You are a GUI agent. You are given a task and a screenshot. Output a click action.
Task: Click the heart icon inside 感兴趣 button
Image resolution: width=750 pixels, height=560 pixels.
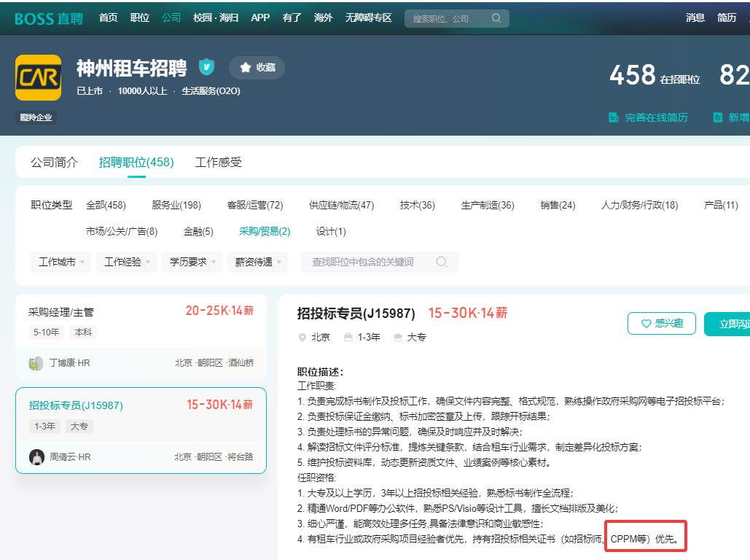coord(645,324)
